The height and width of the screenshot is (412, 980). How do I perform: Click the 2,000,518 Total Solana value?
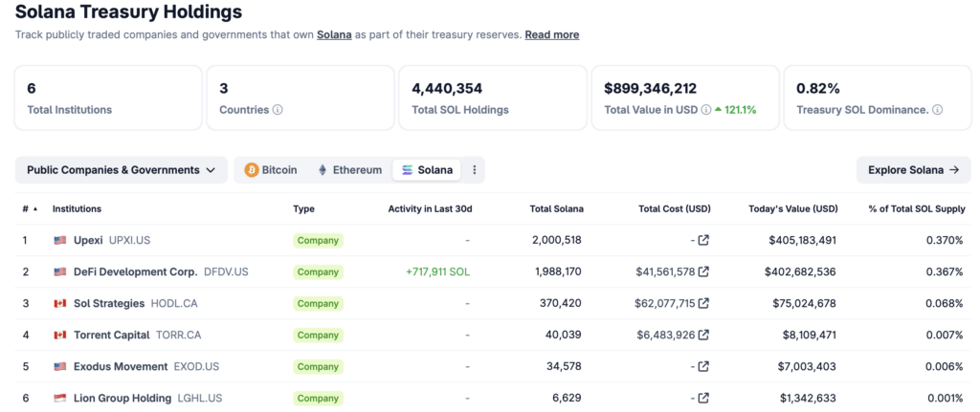pyautogui.click(x=556, y=240)
